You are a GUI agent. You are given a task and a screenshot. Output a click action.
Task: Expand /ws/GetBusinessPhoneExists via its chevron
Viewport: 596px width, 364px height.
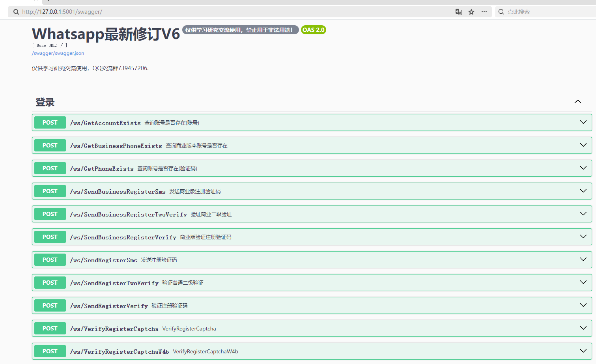[x=583, y=145]
